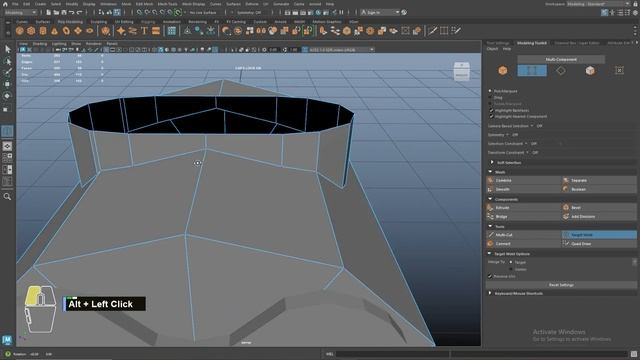Click the Multi-Component button

(x=561, y=60)
